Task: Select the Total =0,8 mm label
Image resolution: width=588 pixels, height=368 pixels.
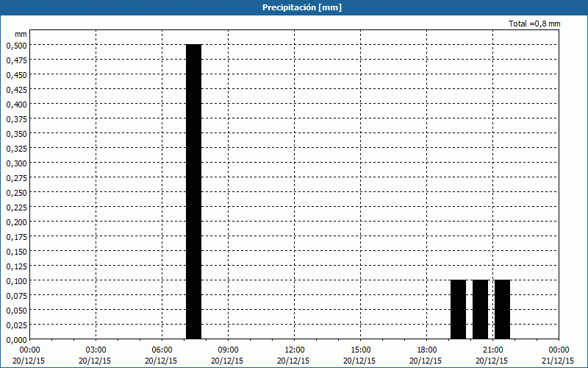Action: (x=534, y=24)
